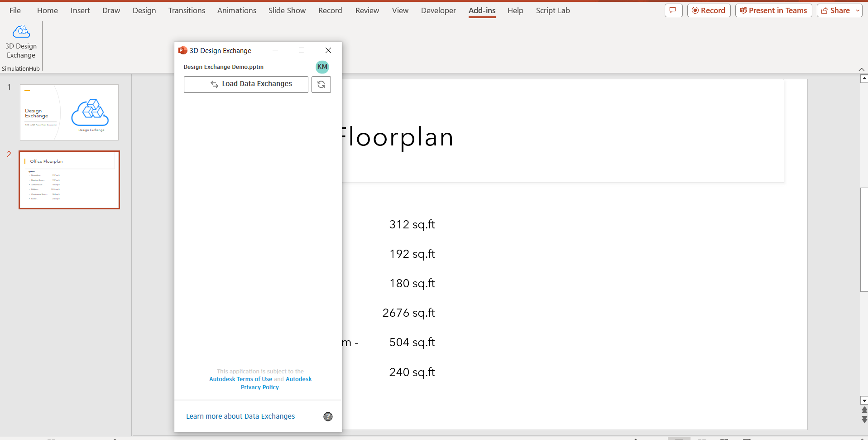Viewport: 868px width, 440px height.
Task: Expand the Share dropdown arrow
Action: [x=858, y=10]
